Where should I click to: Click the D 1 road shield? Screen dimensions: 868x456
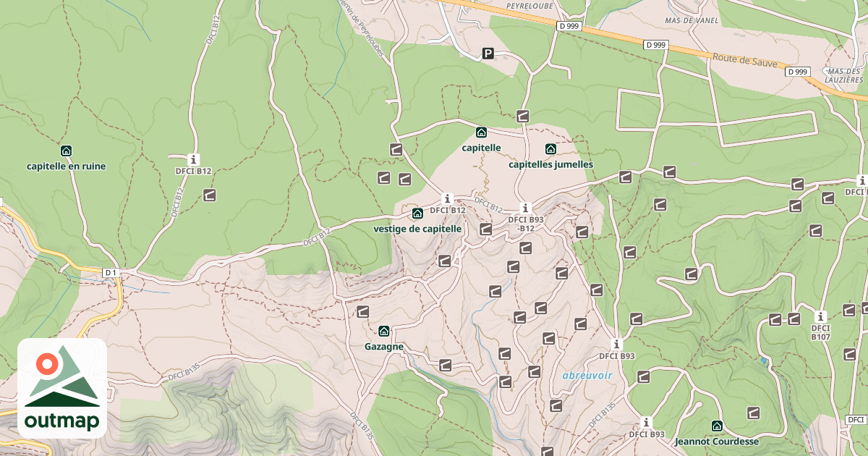click(x=110, y=272)
